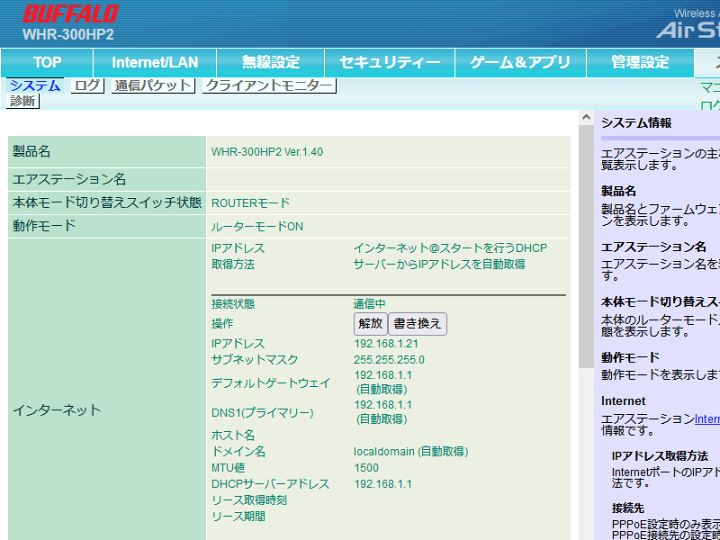Open the 通信パケット page
720x540 pixels.
(153, 85)
